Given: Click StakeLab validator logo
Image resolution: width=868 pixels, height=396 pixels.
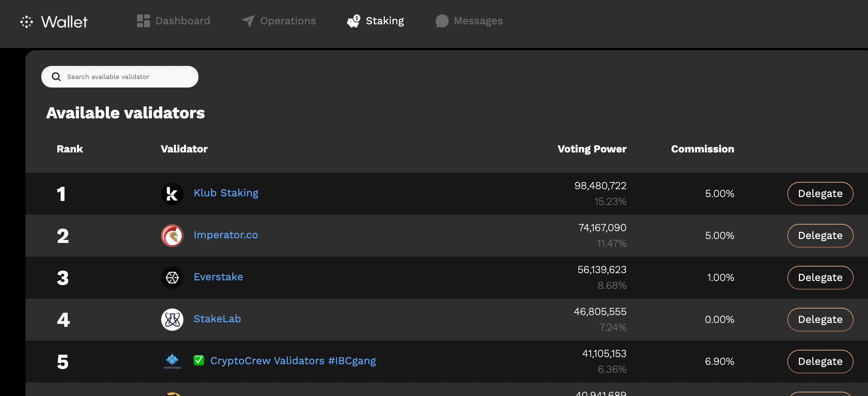Looking at the screenshot, I should [172, 319].
